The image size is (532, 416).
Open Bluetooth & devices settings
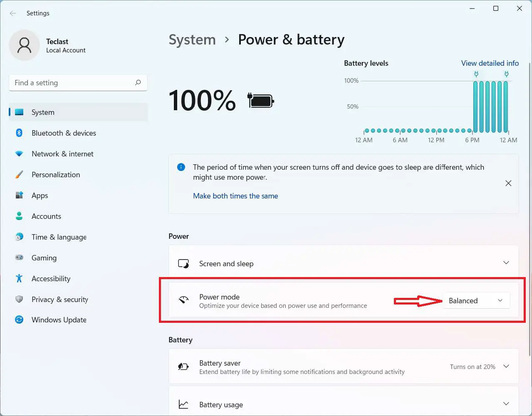pos(19,133)
